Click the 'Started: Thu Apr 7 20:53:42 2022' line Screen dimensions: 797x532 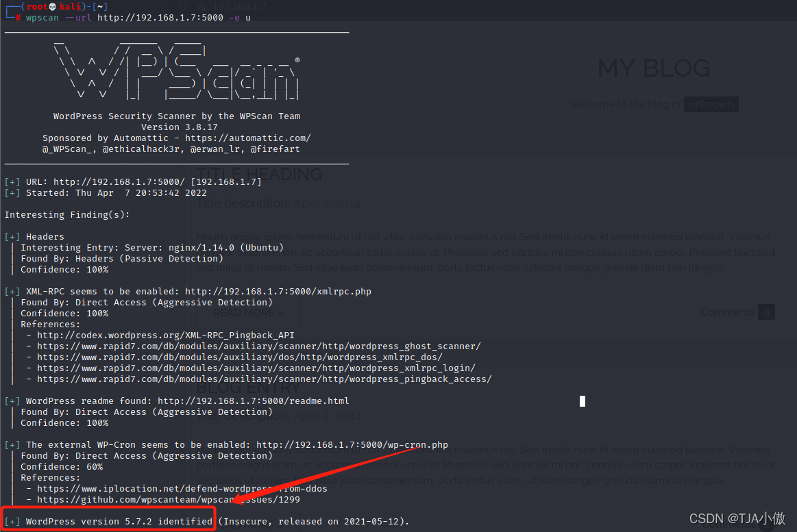(x=117, y=193)
